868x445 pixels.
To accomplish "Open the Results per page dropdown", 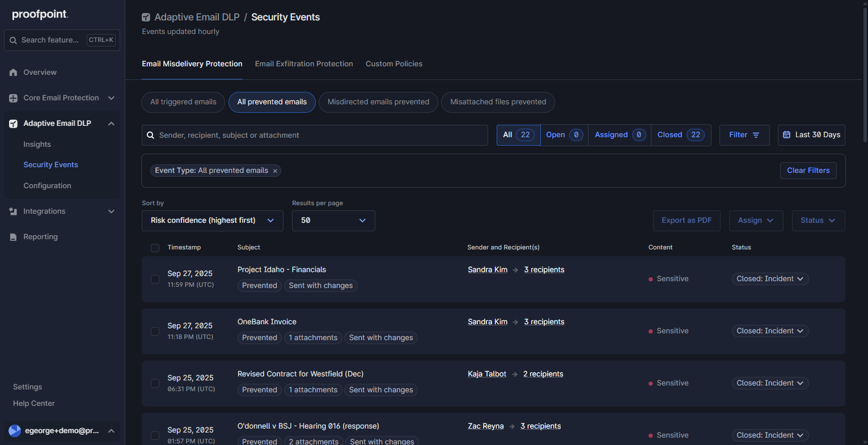I will coord(333,221).
